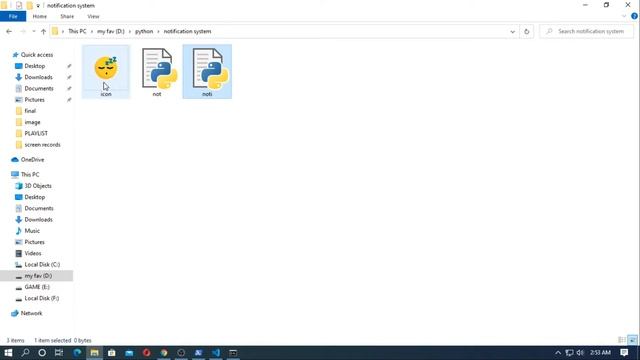Open the icon image file

click(106, 71)
